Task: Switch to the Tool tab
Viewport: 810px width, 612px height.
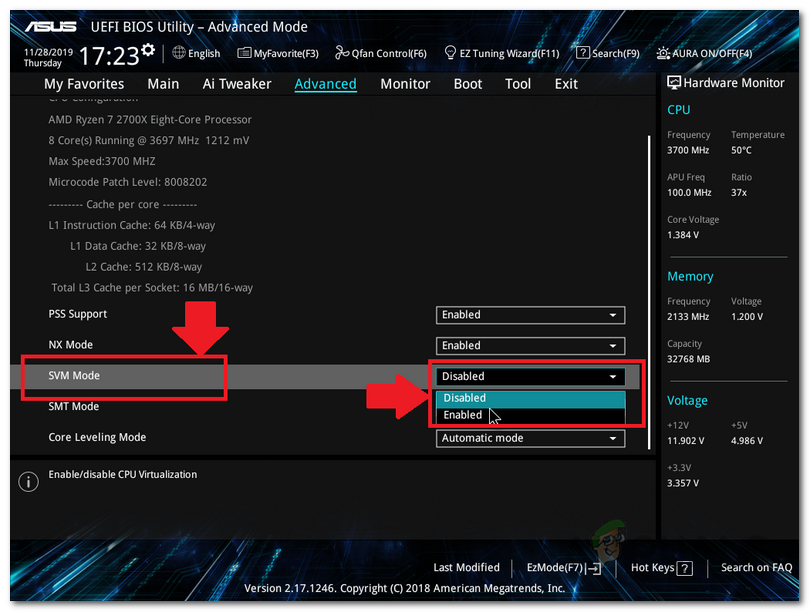Action: tap(518, 84)
